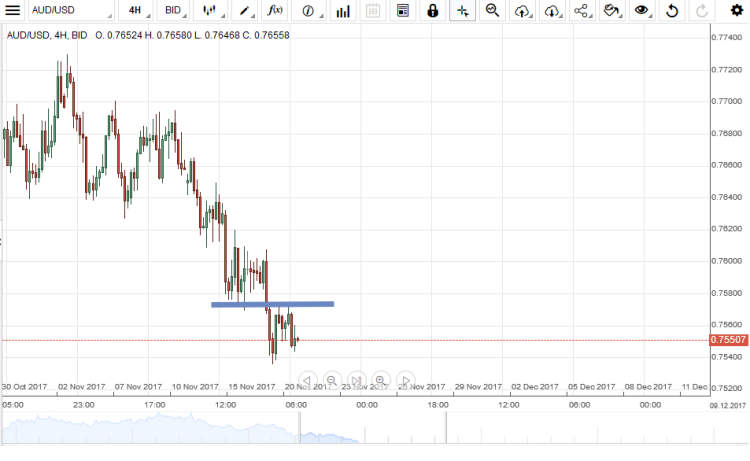Click the bar chart volume icon
This screenshot has height=461, width=750.
(x=343, y=10)
